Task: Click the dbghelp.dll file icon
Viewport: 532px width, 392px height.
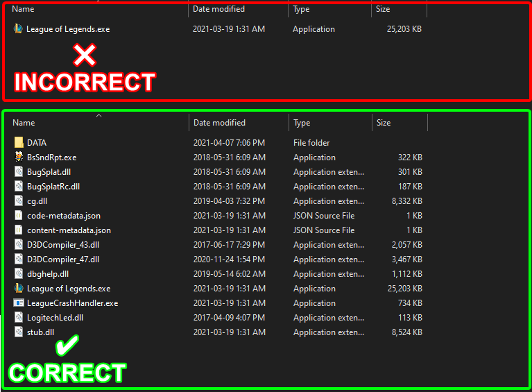Action: pos(19,274)
